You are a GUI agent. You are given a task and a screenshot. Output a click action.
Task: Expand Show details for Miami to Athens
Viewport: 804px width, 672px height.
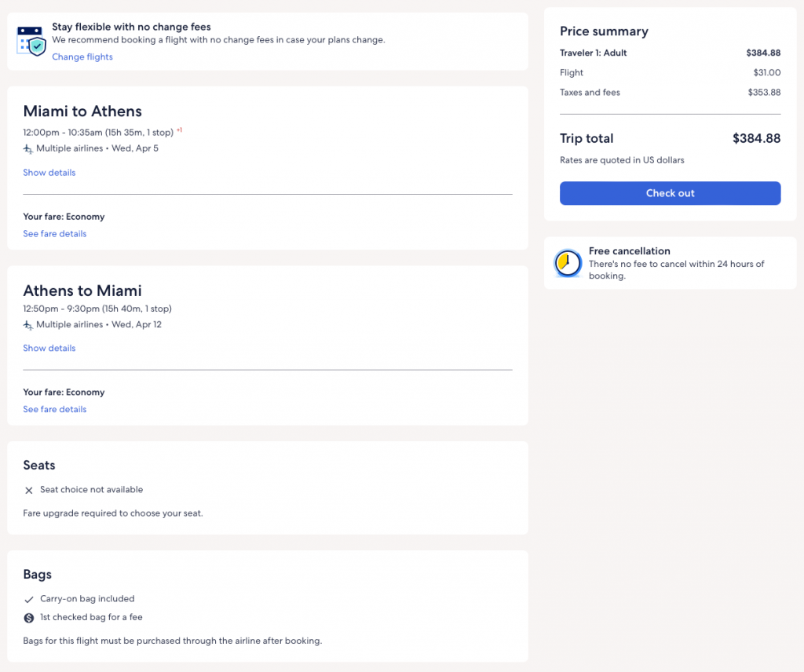tap(49, 173)
